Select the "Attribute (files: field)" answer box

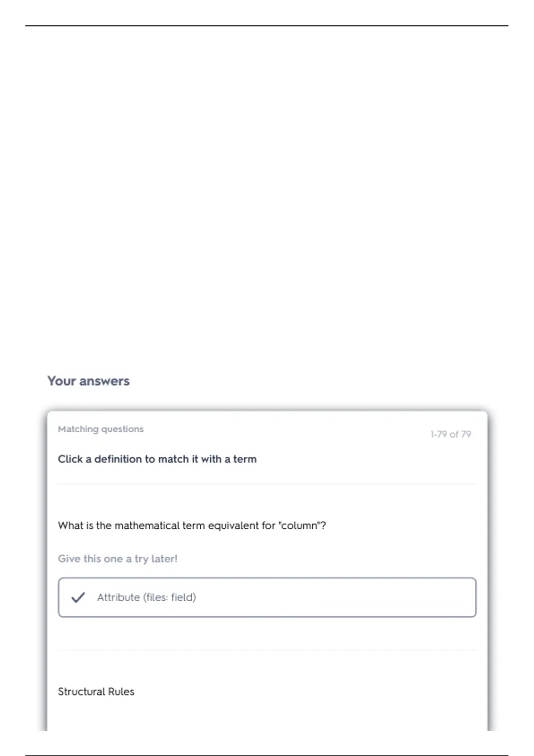[267, 597]
